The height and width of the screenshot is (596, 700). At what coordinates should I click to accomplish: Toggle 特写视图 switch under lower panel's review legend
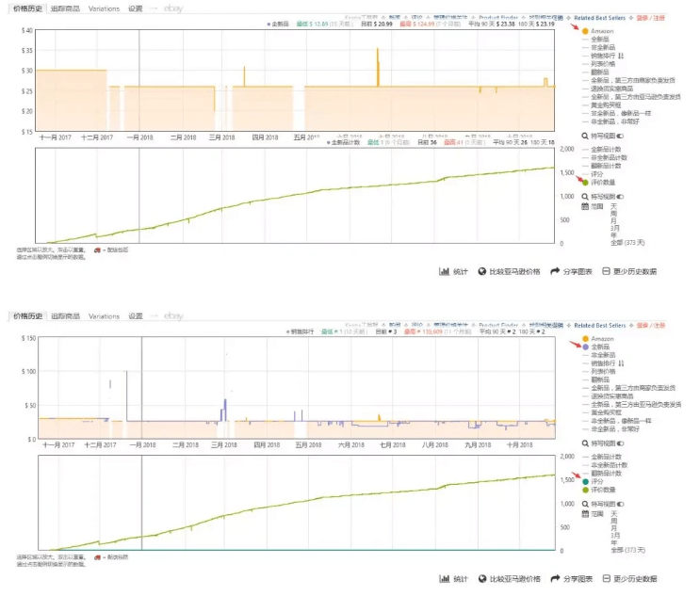(620, 504)
